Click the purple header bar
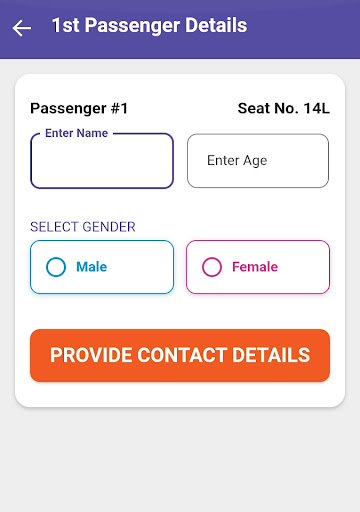Image resolution: width=360 pixels, height=512 pixels. 180,29
